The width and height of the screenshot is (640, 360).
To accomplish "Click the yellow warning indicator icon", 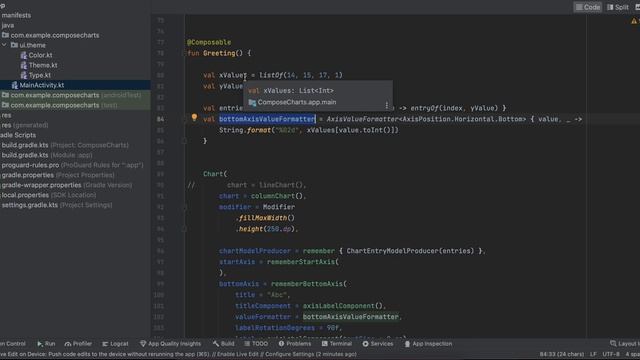I will (634, 21).
